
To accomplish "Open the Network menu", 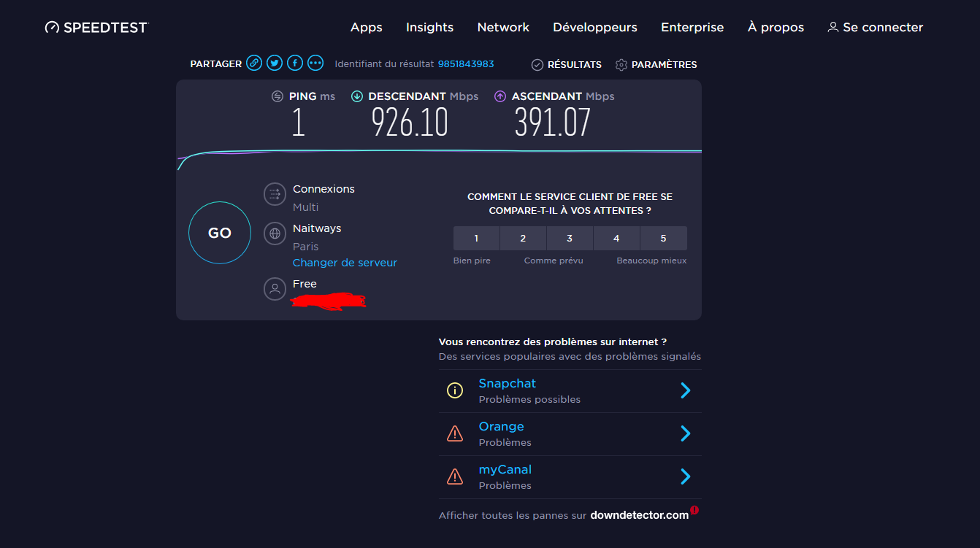I will [503, 27].
